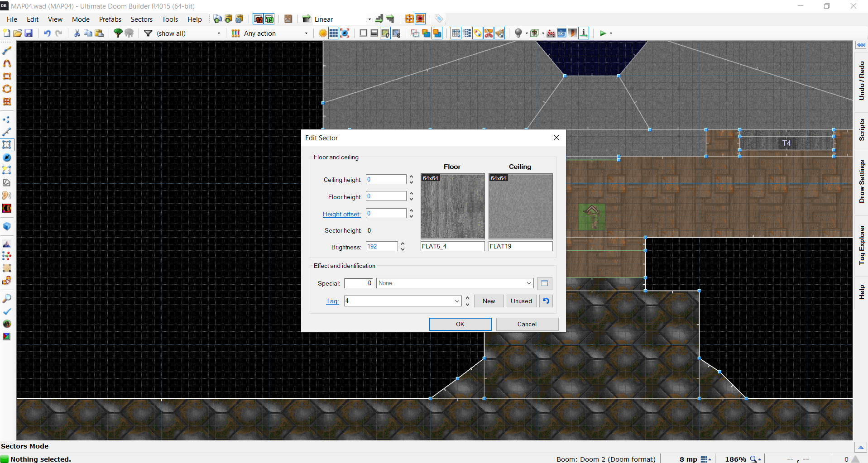Switch to Things mode icon
Image resolution: width=868 pixels, height=463 pixels.
pos(7,158)
